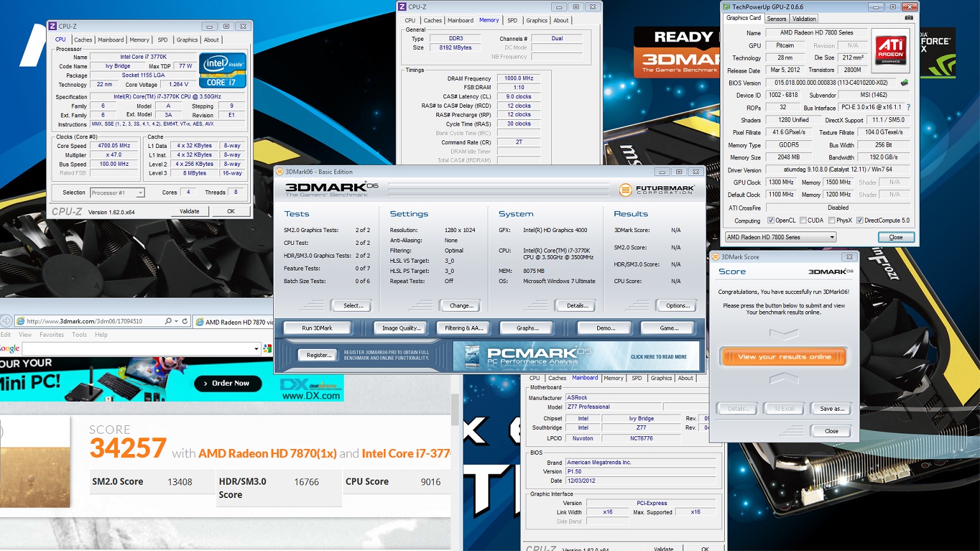Image resolution: width=980 pixels, height=551 pixels.
Task: Expand the Google toolbar search dropdown
Action: pos(256,348)
